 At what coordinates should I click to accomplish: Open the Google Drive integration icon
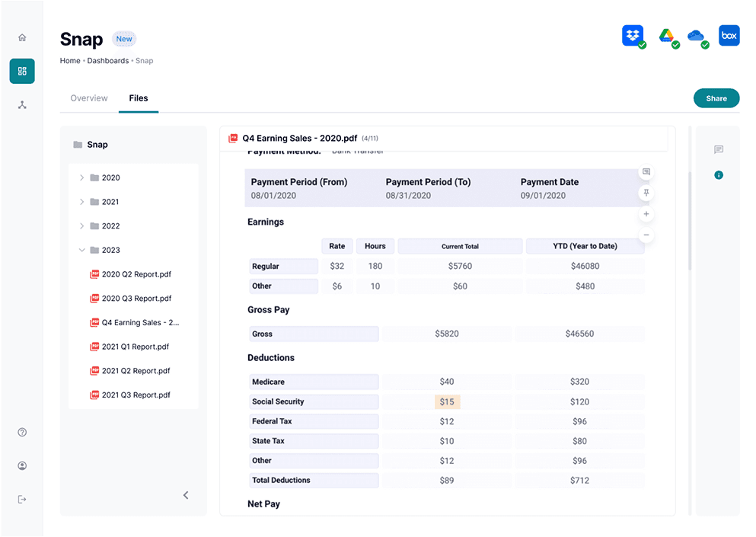click(666, 36)
